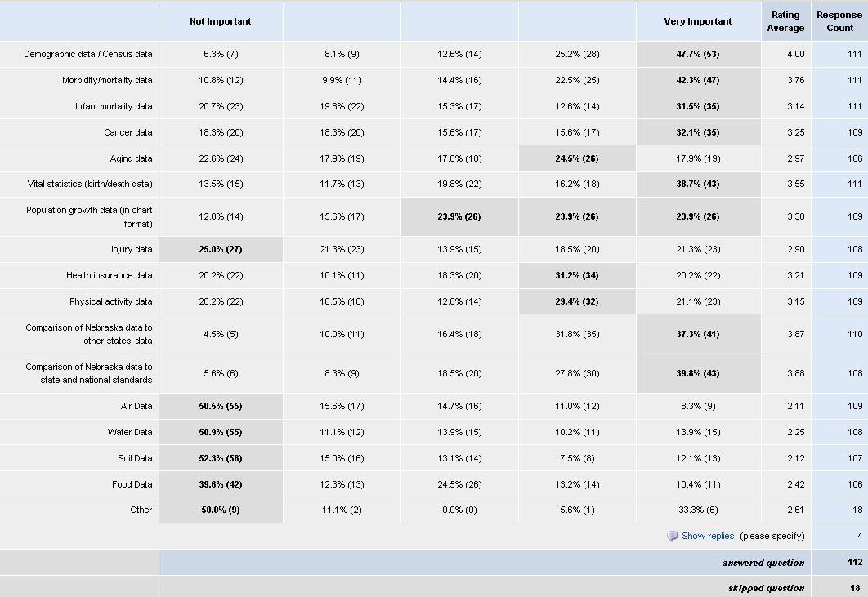
Task: Select the "42.3% (47)" Morbidity/mortality cell
Action: point(697,80)
